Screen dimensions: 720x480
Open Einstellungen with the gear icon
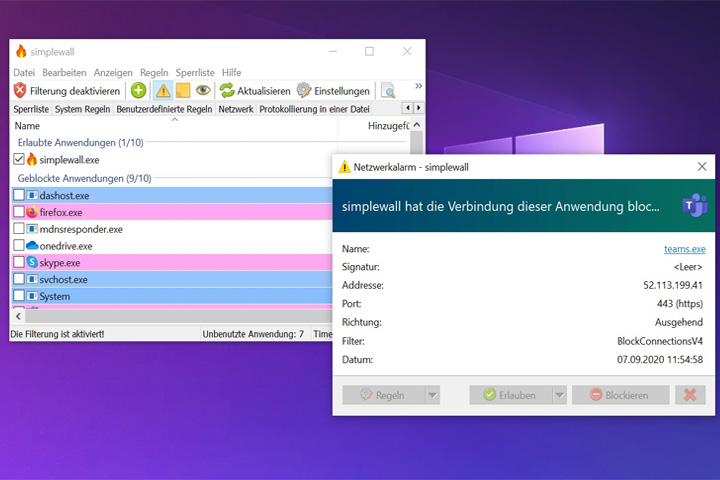[x=304, y=90]
